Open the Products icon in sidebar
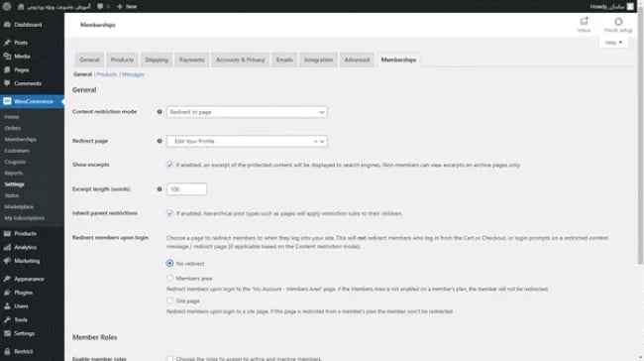644x361 pixels. (7, 233)
